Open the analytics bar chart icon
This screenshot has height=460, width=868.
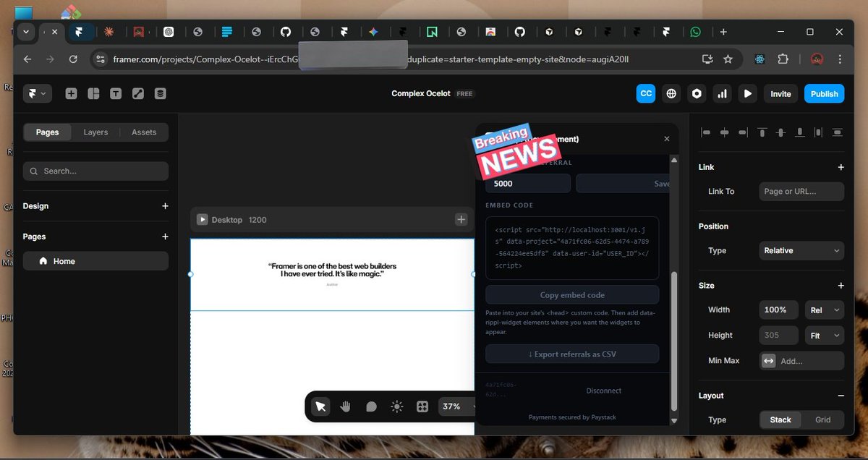pos(722,94)
